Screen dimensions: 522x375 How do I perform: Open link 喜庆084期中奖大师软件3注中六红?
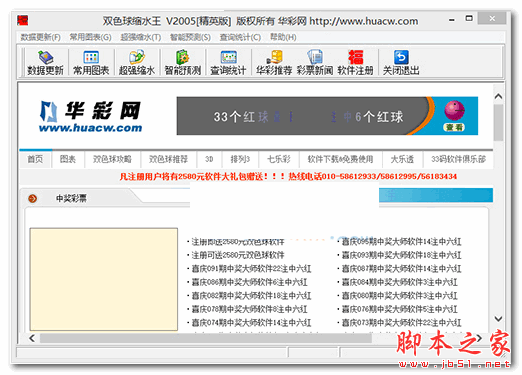click(x=399, y=282)
